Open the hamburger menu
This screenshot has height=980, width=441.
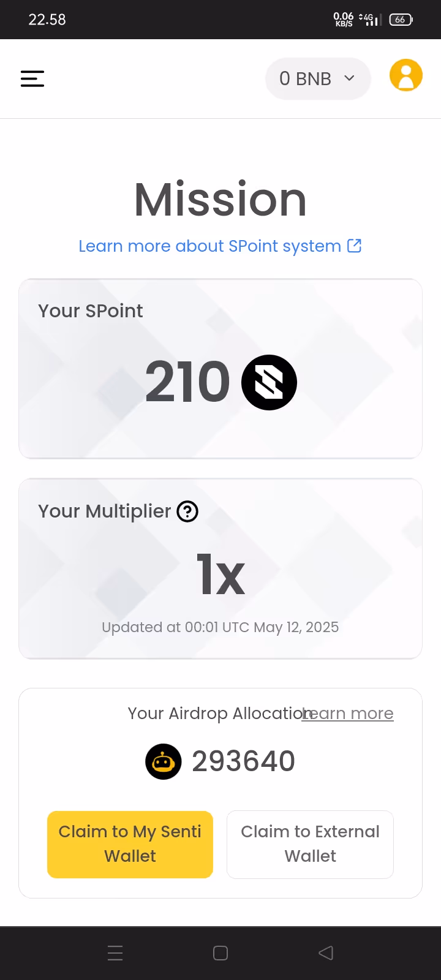(x=32, y=78)
